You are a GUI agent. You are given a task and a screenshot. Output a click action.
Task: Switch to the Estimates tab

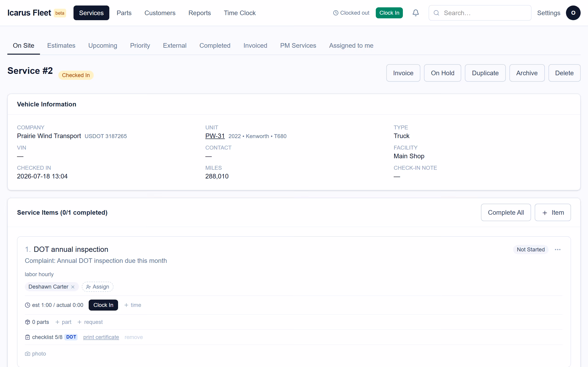tap(61, 46)
